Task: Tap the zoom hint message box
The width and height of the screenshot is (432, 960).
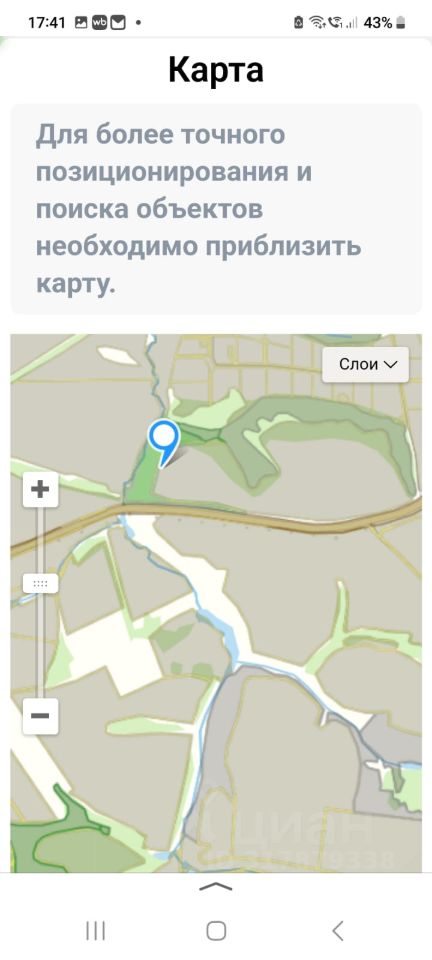Action: (216, 209)
